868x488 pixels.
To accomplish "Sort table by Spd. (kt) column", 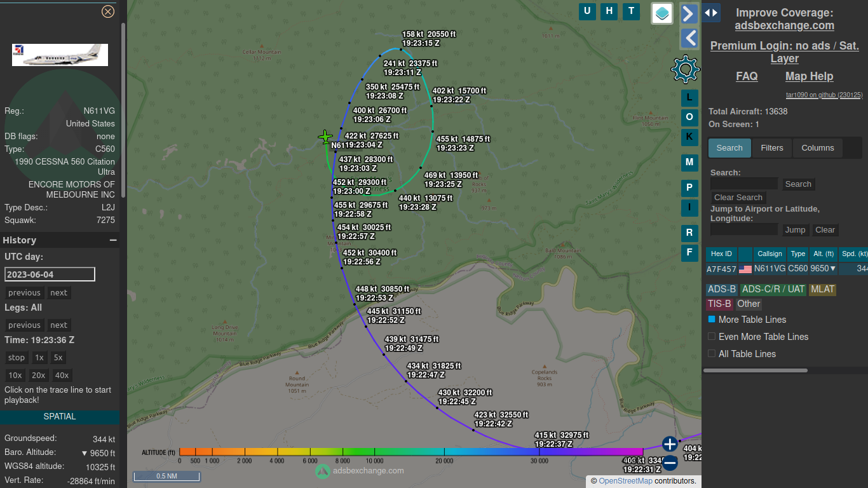I will coord(853,254).
